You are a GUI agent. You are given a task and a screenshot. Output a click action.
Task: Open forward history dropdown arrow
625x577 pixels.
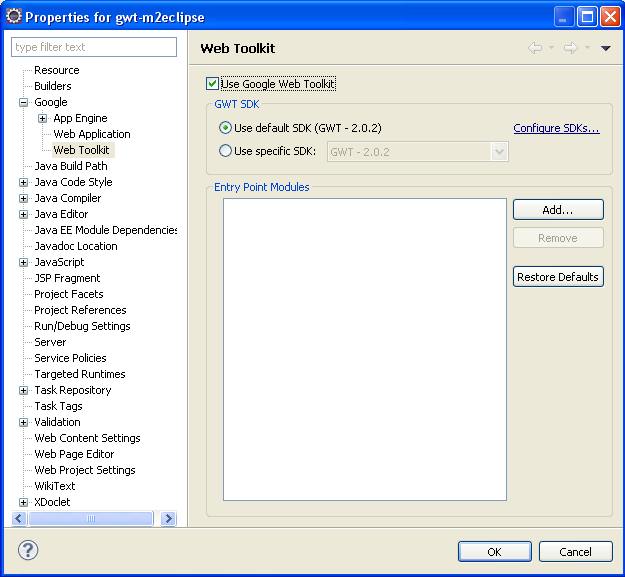[587, 48]
